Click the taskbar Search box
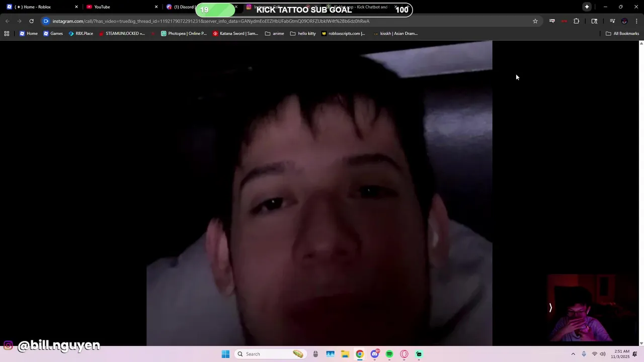The height and width of the screenshot is (362, 644). pyautogui.click(x=271, y=354)
